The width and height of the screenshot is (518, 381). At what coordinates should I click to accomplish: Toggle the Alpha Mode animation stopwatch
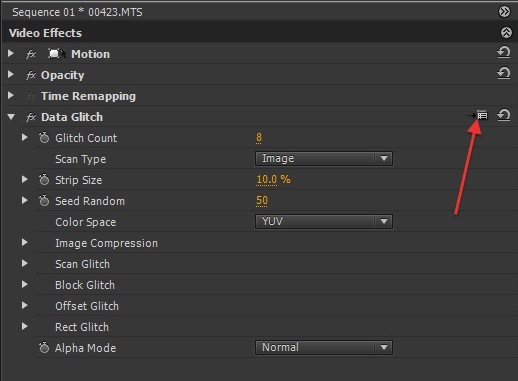(44, 348)
